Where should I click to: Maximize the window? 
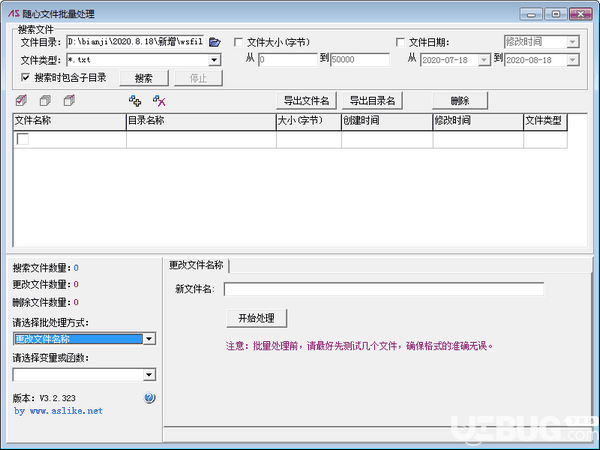point(556,14)
